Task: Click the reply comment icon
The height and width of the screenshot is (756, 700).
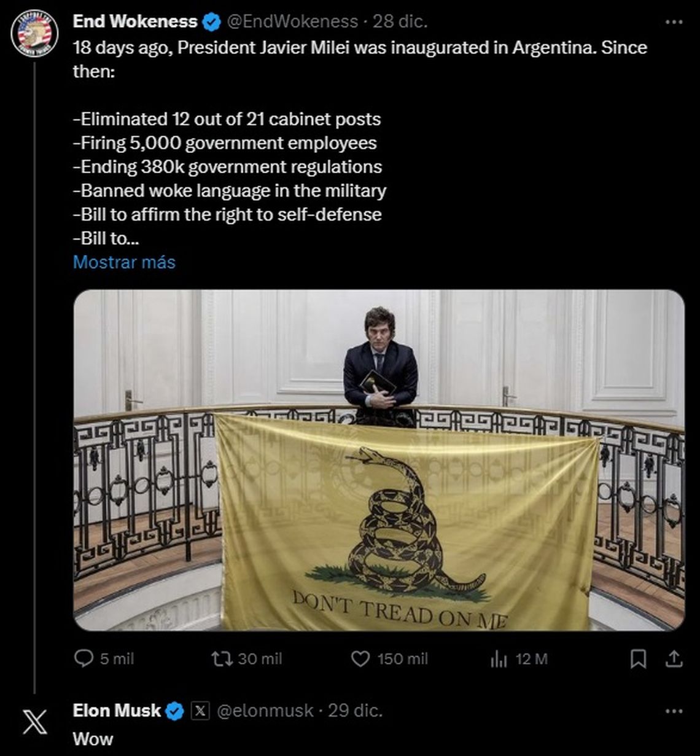Action: (x=84, y=659)
